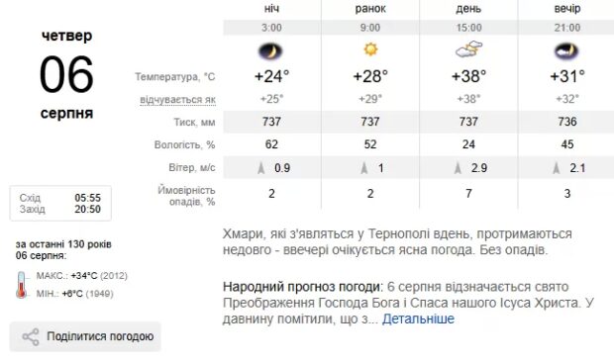
Task: Click the thermometer icon near МАКС
Action: click(22, 285)
